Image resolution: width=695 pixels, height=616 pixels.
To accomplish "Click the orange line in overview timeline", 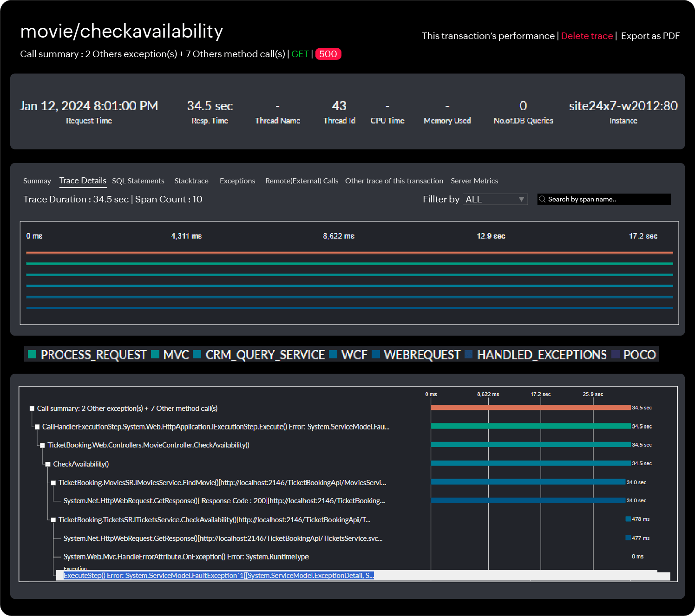I will point(349,253).
